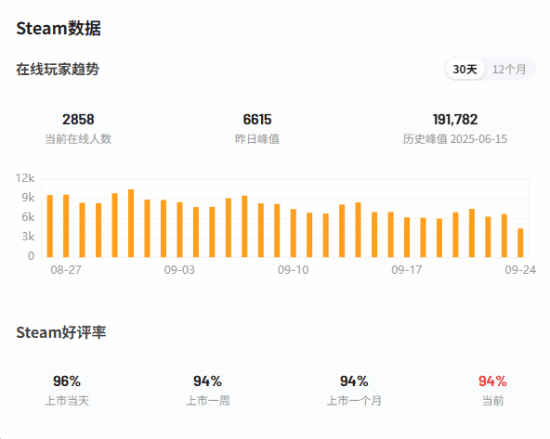Select the red 94% current rating

493,381
